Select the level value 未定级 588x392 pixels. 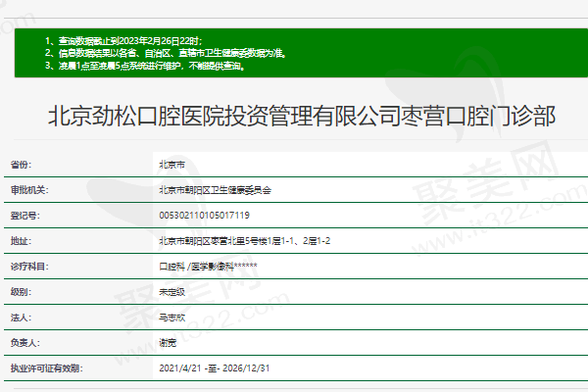point(172,292)
